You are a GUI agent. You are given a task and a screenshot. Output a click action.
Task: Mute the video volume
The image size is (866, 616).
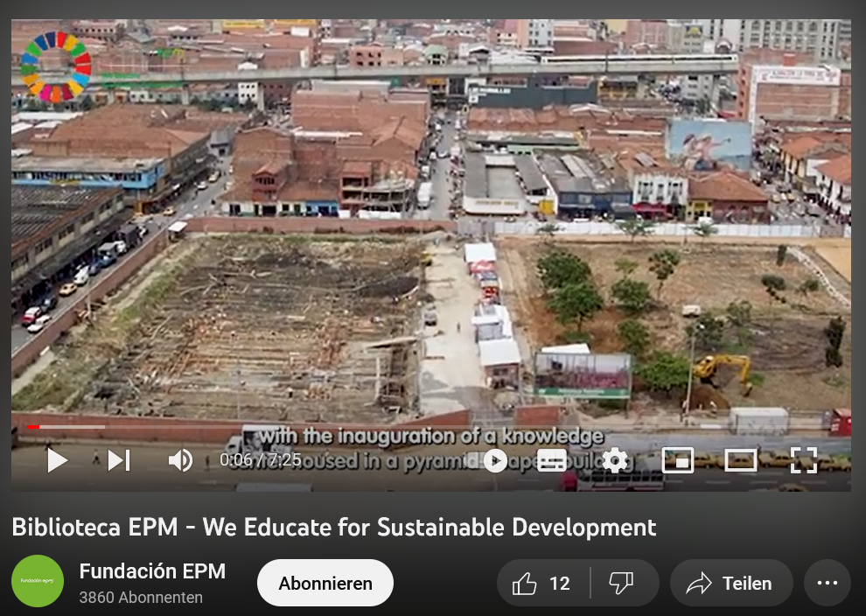coord(180,460)
